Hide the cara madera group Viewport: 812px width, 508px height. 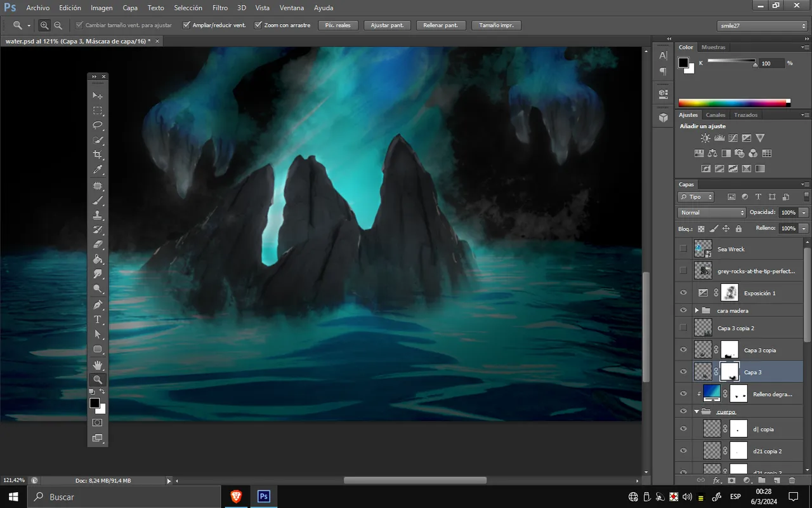click(x=683, y=311)
